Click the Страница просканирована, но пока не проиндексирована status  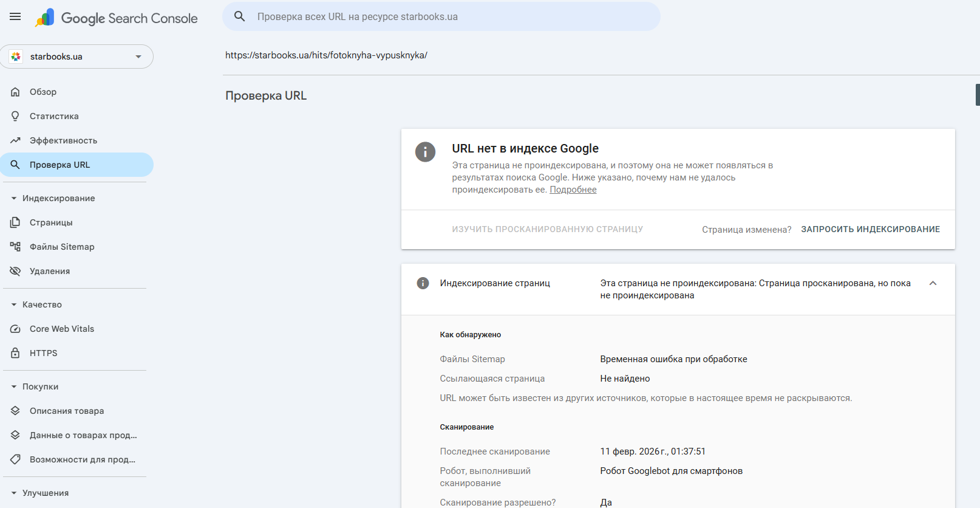(x=755, y=289)
